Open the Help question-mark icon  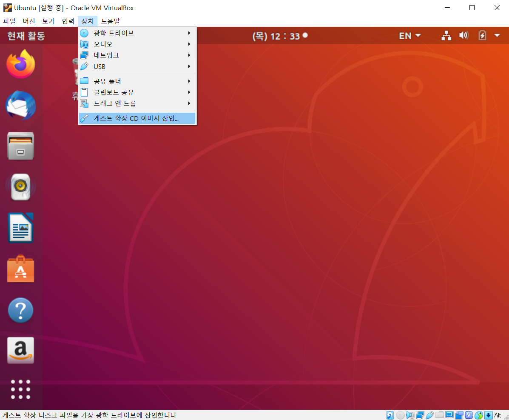pos(21,310)
